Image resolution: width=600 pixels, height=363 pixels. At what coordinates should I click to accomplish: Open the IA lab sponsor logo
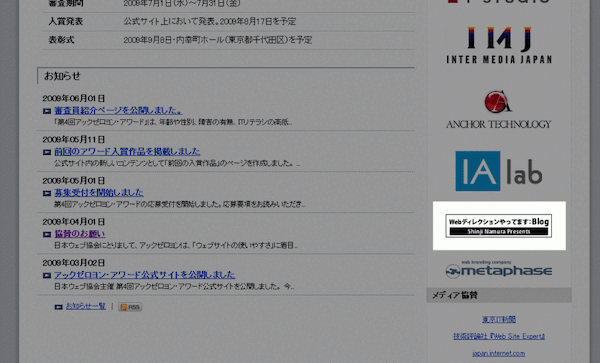(x=499, y=171)
